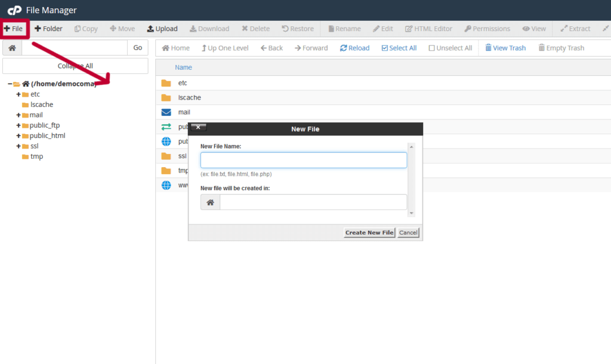Select the Upload icon
The width and height of the screenshot is (611, 364).
162,28
